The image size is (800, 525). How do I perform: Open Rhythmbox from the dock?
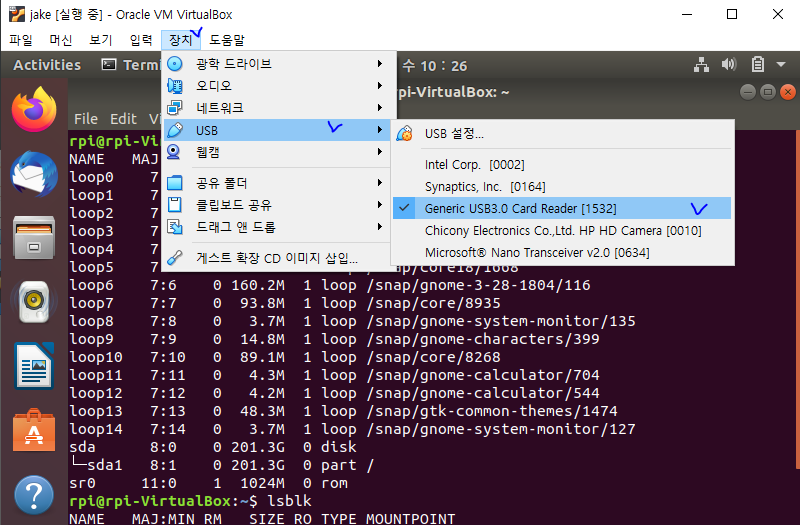pos(34,302)
